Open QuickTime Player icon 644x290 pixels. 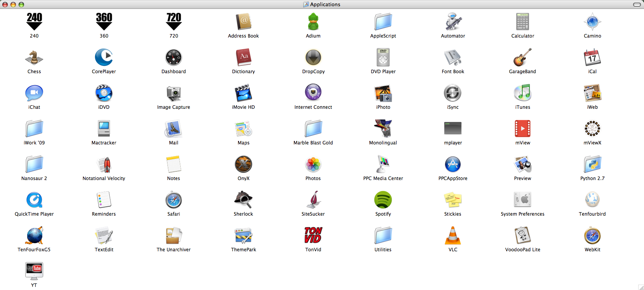[34, 200]
